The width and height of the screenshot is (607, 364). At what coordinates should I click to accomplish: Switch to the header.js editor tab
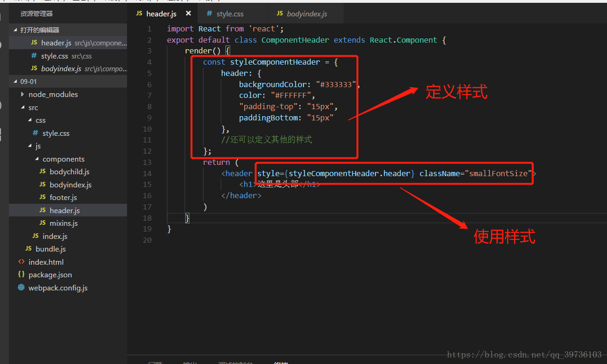click(162, 14)
